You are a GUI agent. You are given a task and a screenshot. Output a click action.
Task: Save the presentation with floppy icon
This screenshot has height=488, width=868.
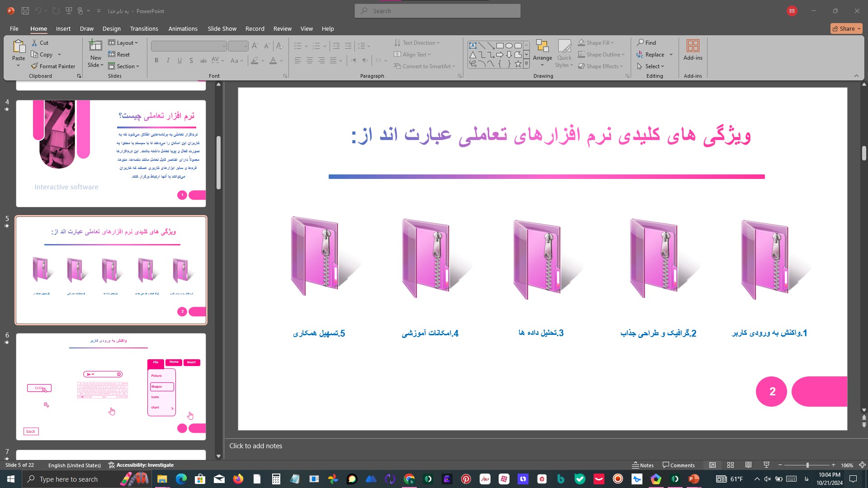(25, 11)
